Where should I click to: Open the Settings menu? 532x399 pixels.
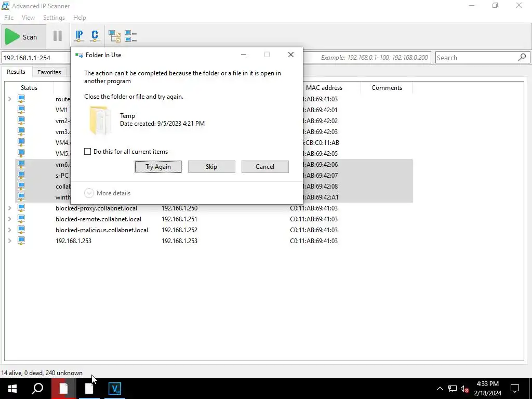coord(54,17)
